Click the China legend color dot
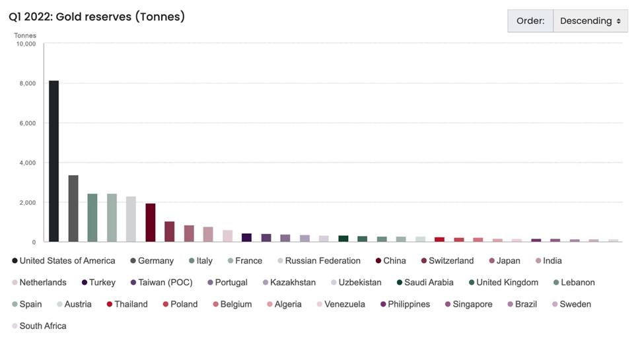 (378, 261)
